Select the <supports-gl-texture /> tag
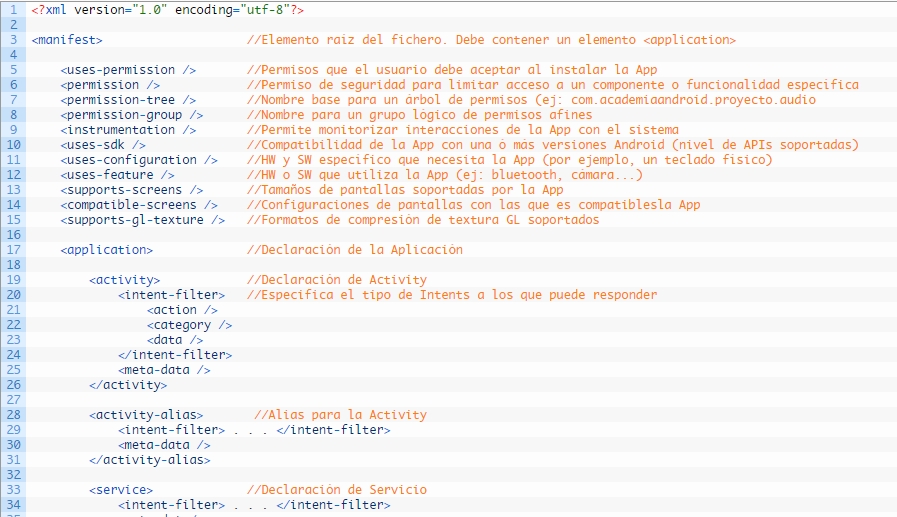 point(142,220)
